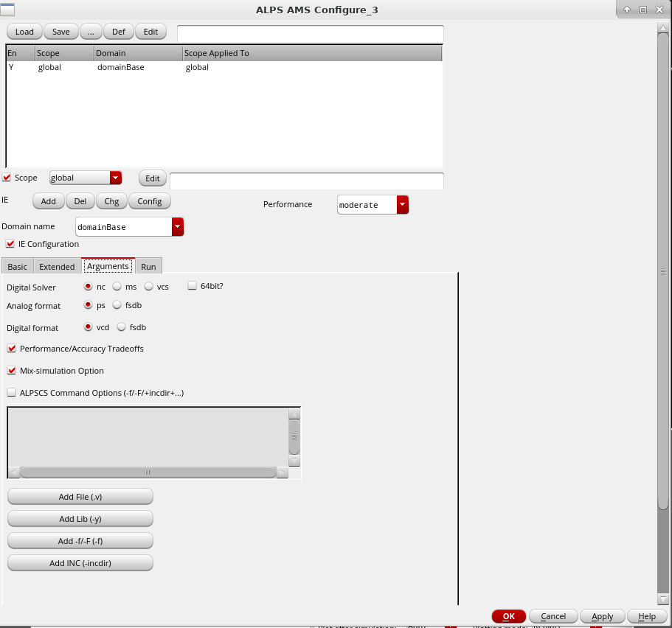Enable the 64bit checkbox
Image resolution: width=672 pixels, height=628 pixels.
(193, 286)
